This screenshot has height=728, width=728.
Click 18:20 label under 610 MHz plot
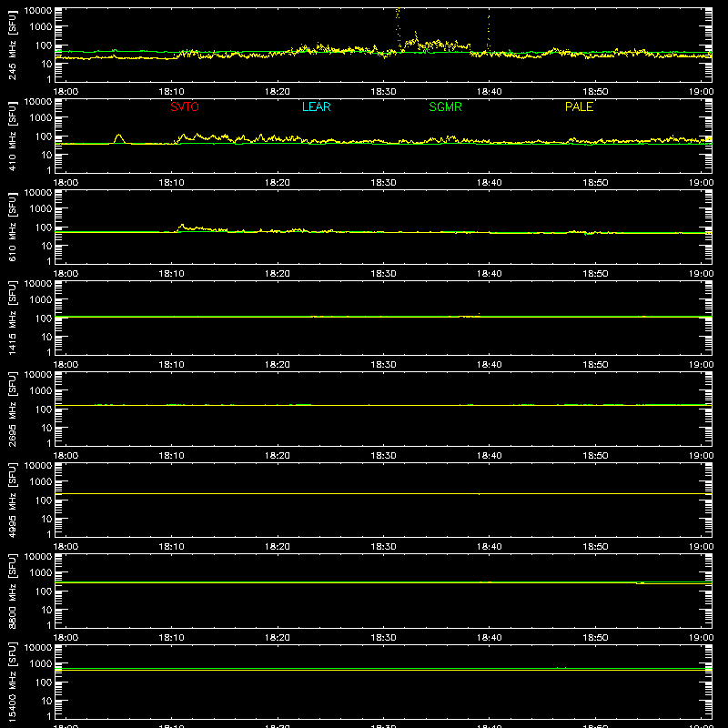coord(278,274)
